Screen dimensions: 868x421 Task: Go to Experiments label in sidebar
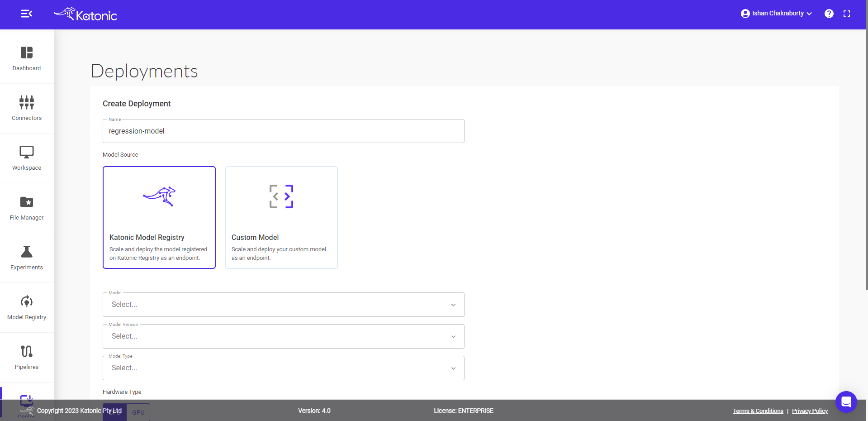27,268
